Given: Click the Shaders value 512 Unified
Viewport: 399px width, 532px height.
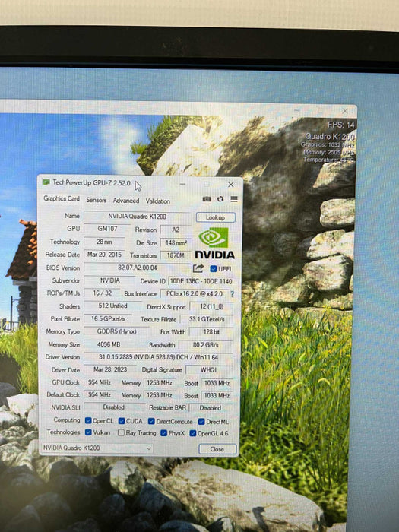Looking at the screenshot, I should [x=112, y=306].
